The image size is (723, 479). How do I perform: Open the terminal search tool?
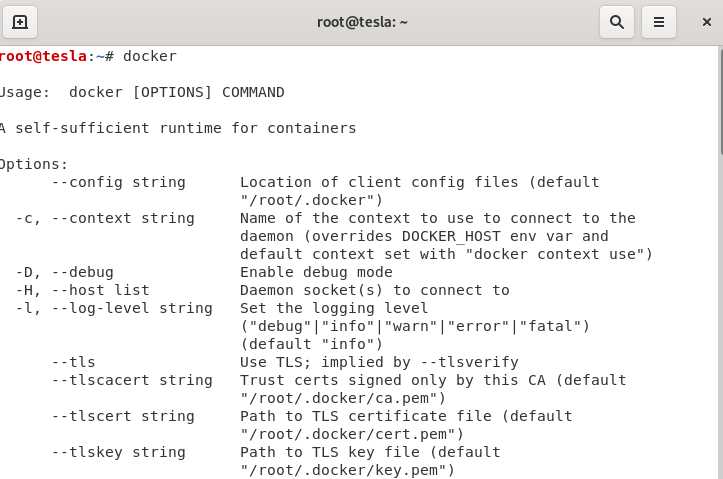[616, 22]
